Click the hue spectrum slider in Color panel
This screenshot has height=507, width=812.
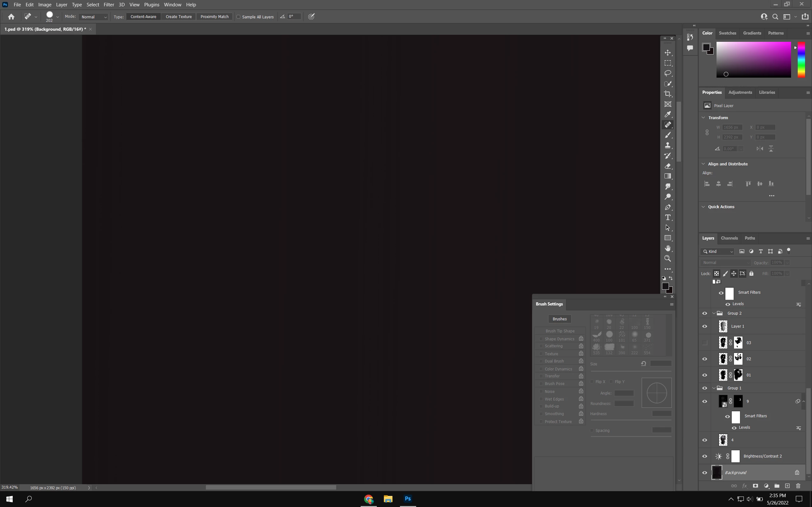[x=801, y=60]
